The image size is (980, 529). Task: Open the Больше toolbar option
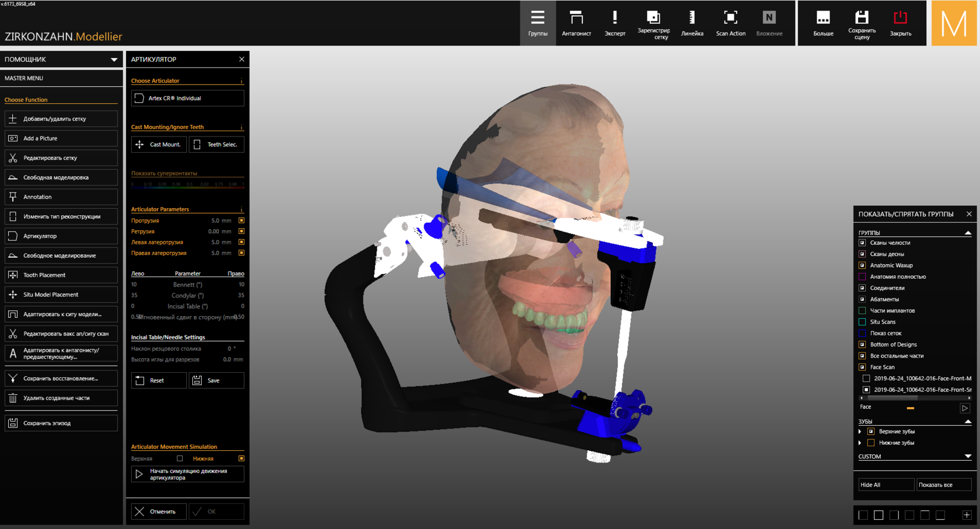(x=823, y=23)
